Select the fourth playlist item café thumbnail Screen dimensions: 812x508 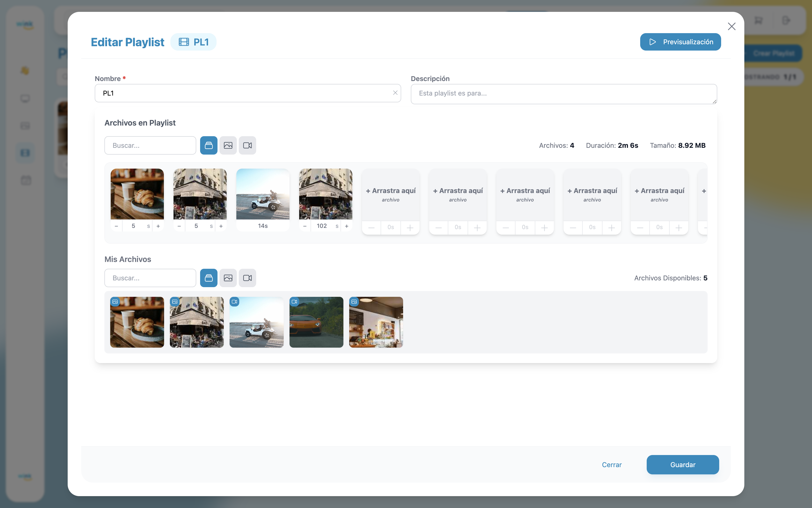[x=326, y=194]
